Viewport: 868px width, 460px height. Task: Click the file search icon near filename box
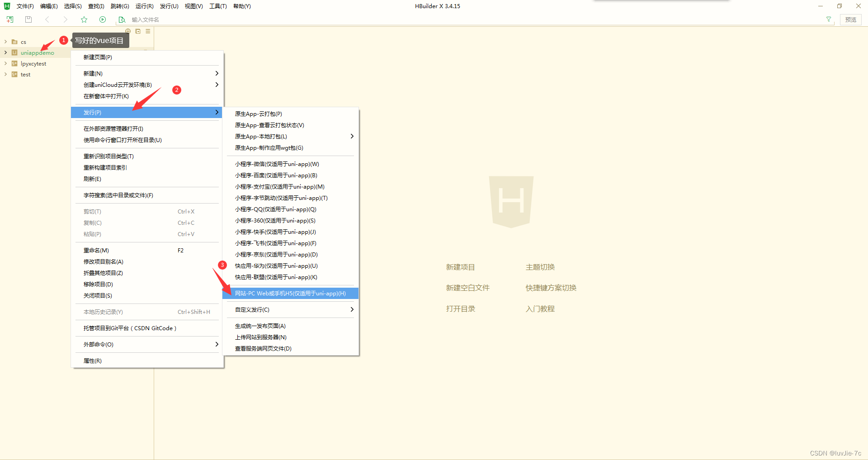click(122, 20)
